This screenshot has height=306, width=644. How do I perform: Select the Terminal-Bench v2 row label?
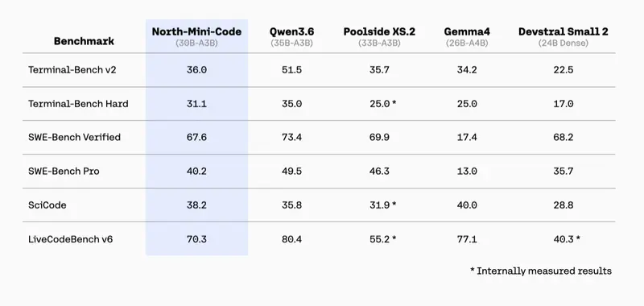click(x=72, y=70)
